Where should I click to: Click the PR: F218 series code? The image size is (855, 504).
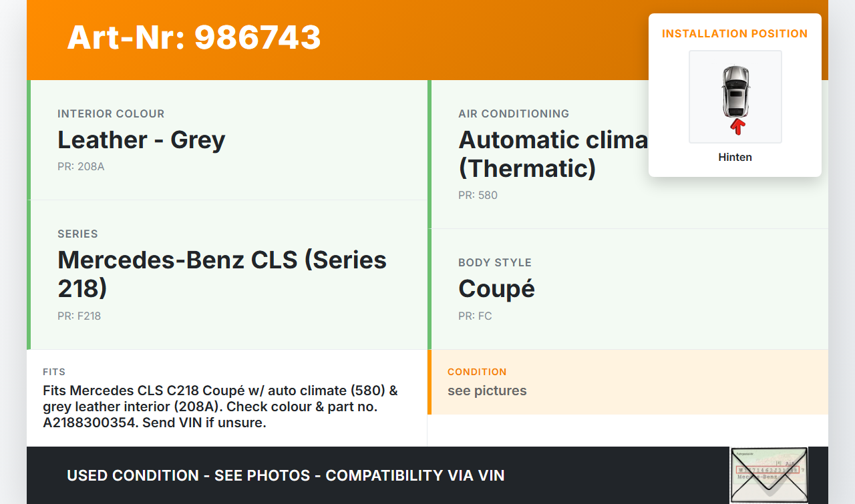pyautogui.click(x=79, y=316)
